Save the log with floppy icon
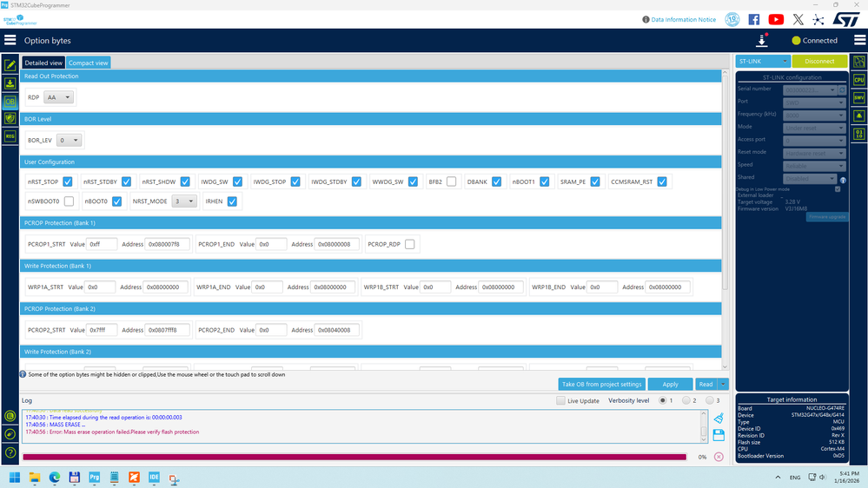Screen dimensions: 868x488 (719, 435)
